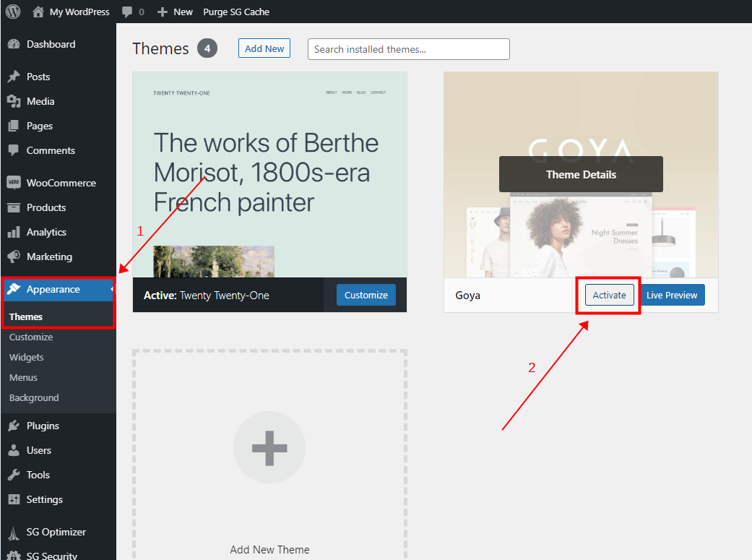Click Customize on Twenty Twenty-One theme

[366, 295]
